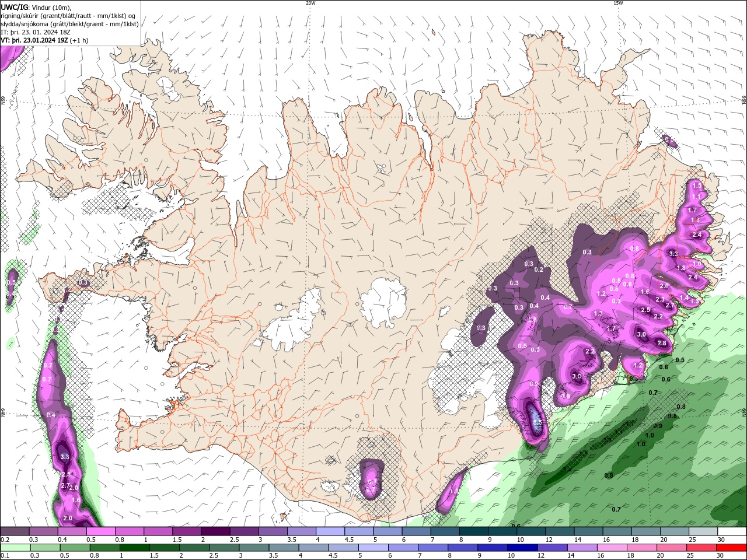Pick the deep blue swatch between 10 and 12, lower scale
This screenshot has height=560, width=747.
(x=522, y=548)
